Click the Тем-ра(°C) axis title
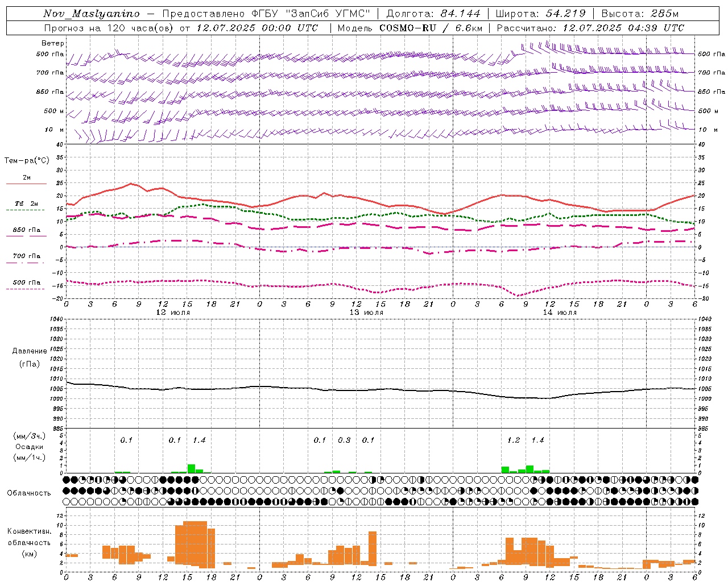Viewport: 728px width, 582px height. point(27,161)
